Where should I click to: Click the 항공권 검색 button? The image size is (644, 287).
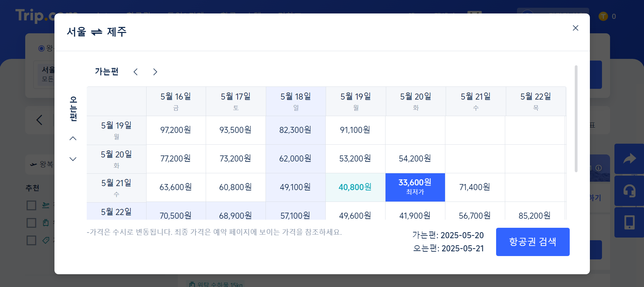pos(533,242)
